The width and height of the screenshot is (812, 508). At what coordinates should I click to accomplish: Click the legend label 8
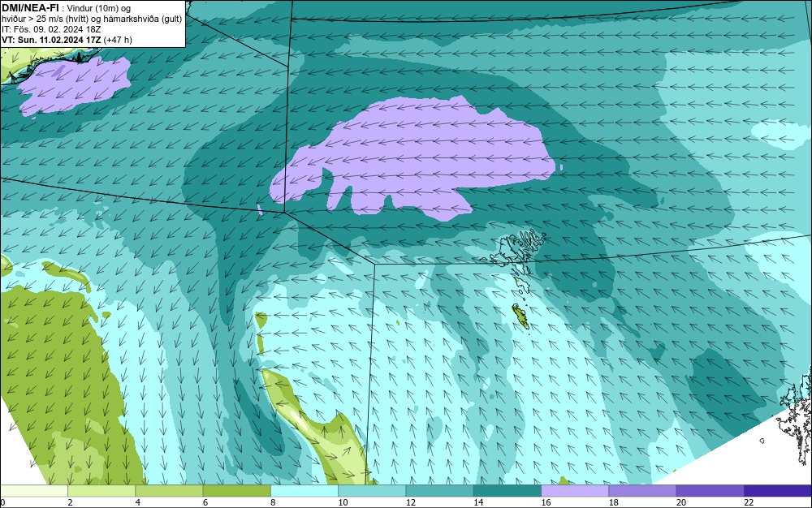273,502
